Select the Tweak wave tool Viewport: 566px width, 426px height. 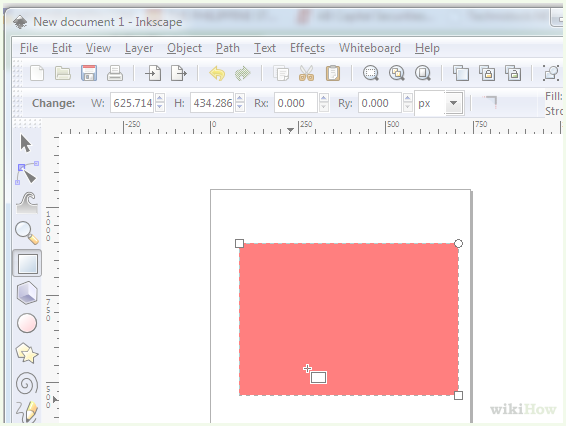pos(27,203)
